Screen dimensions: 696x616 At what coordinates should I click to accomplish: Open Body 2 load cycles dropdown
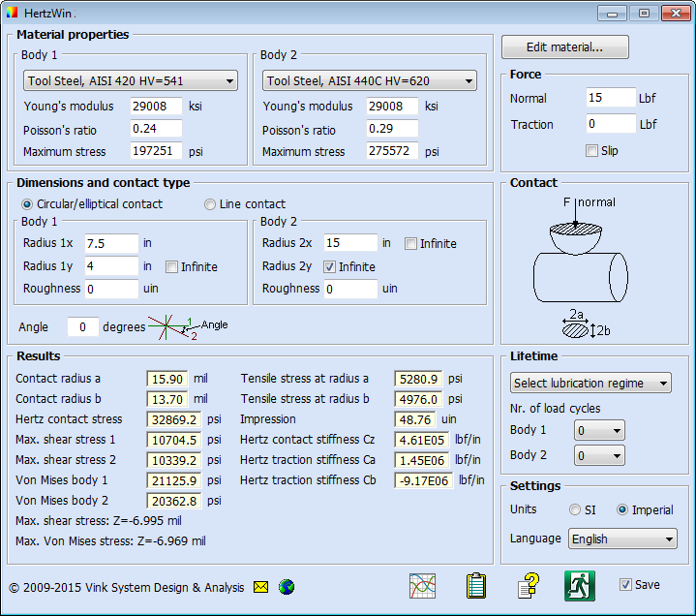pos(598,455)
